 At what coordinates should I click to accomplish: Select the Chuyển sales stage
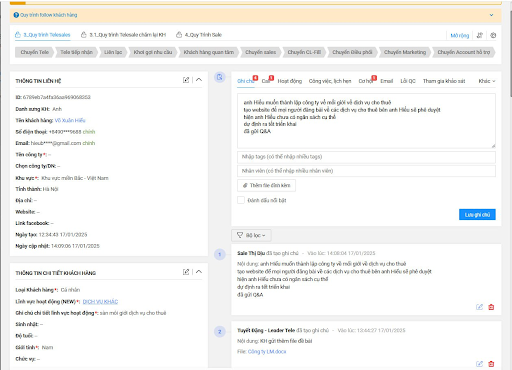(261, 52)
